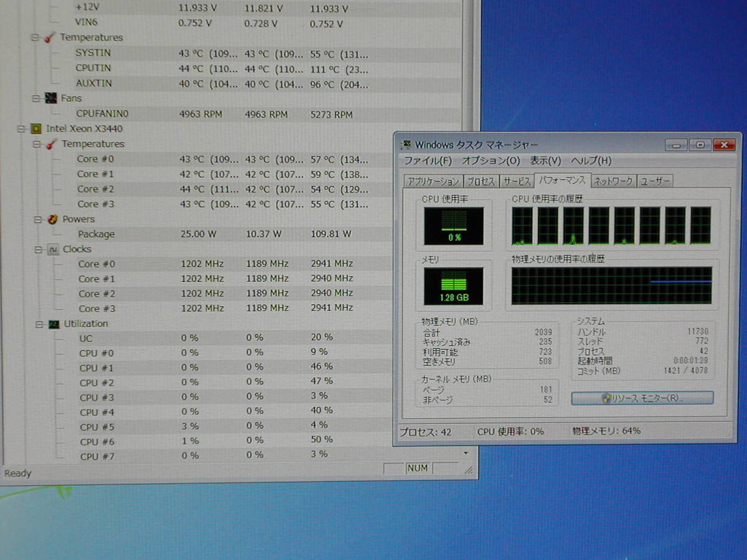Image resolution: width=747 pixels, height=560 pixels.
Task: Maximize the Task Manager window
Action: [700, 145]
